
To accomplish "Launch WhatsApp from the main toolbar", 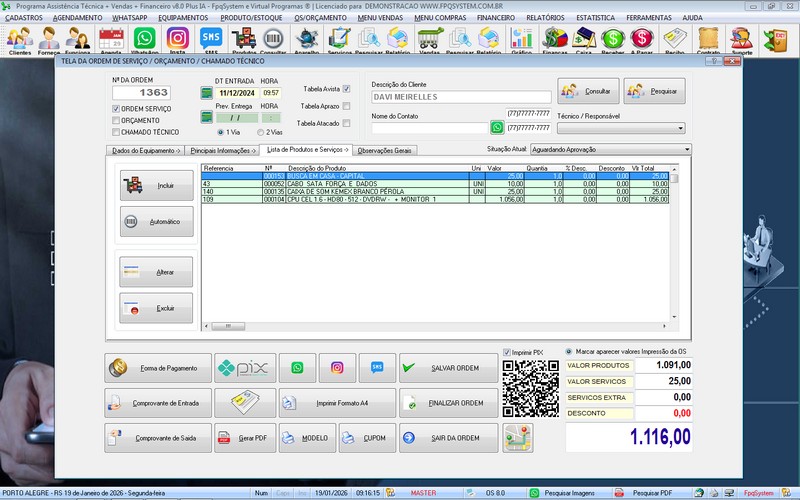I will [144, 40].
